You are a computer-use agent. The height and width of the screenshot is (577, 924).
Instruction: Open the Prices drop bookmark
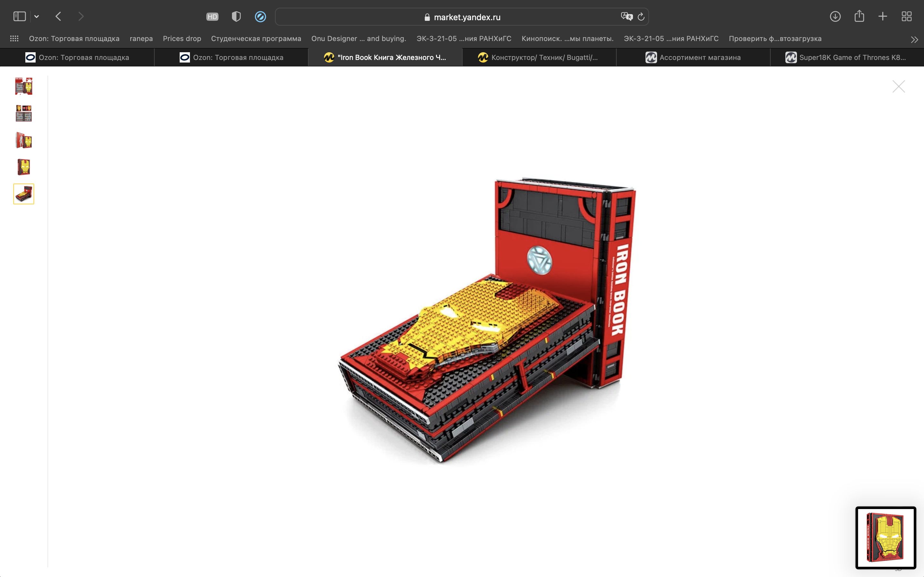point(182,38)
